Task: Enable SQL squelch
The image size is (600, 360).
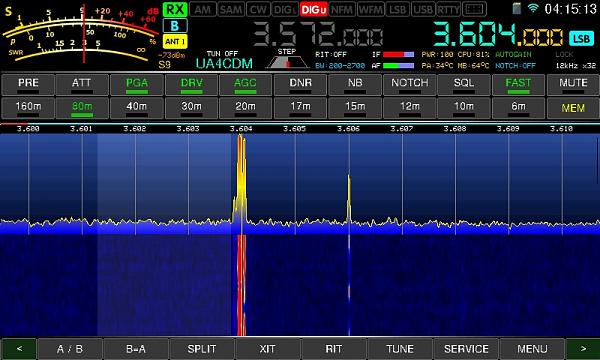Action: click(464, 85)
